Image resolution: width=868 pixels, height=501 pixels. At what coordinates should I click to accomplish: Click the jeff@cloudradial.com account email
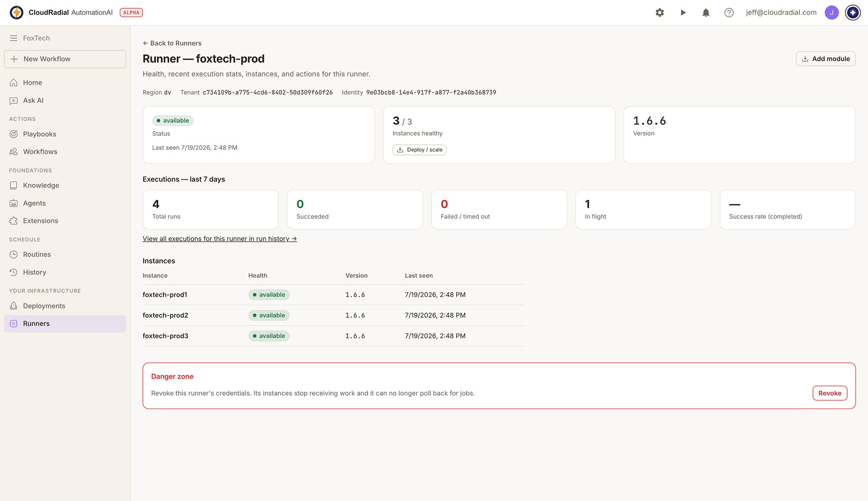781,13
